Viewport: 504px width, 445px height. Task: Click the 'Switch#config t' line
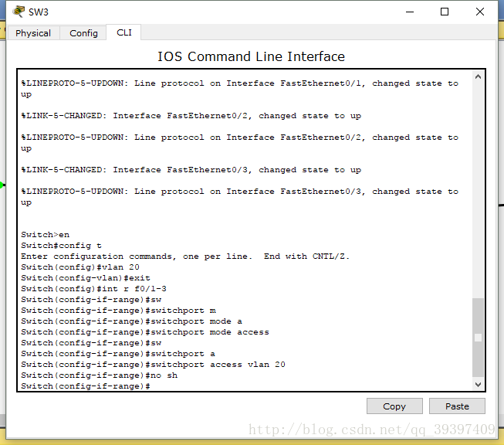(61, 246)
